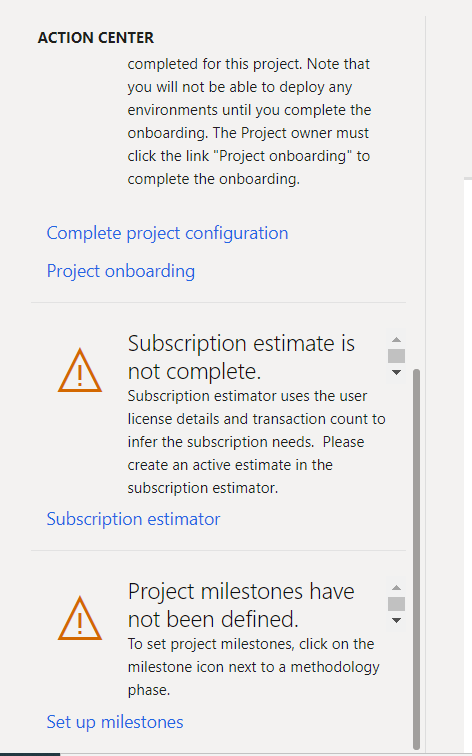
Task: Click down arrow beside Subscription estimate heading
Action: tap(396, 372)
